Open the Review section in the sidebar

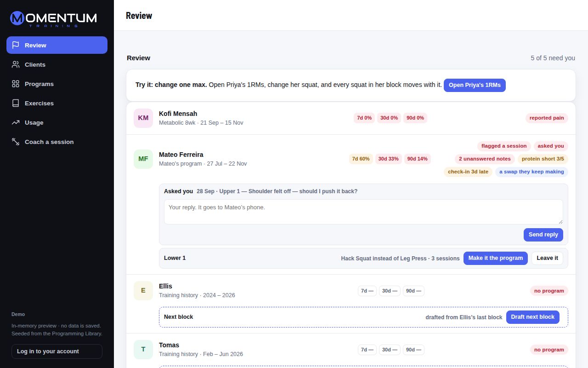tap(57, 45)
